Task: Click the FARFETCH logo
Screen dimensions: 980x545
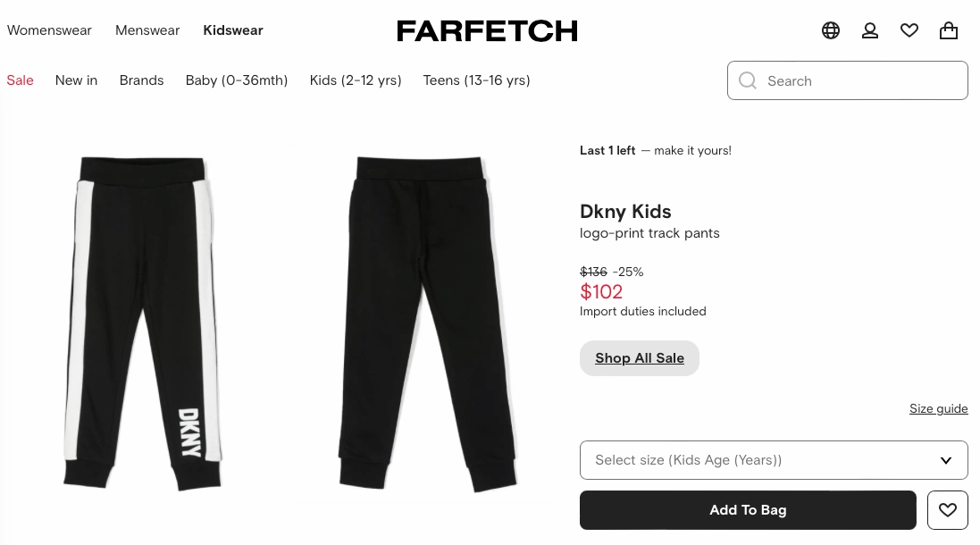Action: pos(487,30)
